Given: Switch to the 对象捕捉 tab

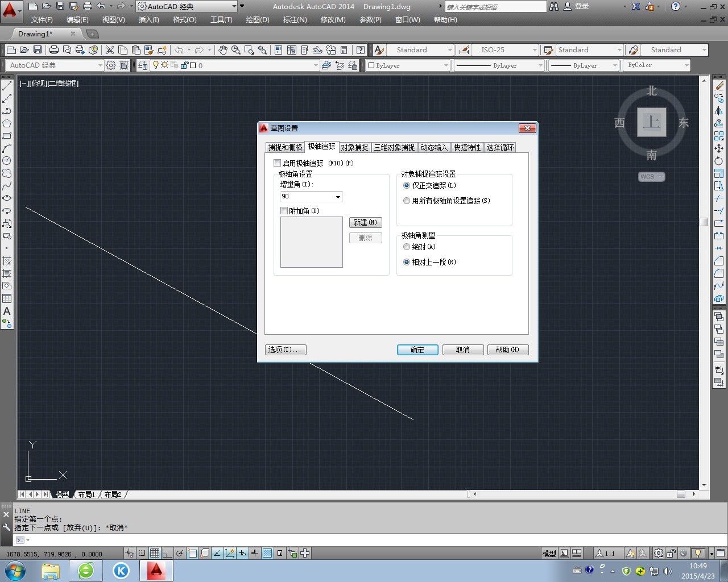Looking at the screenshot, I should coord(354,147).
